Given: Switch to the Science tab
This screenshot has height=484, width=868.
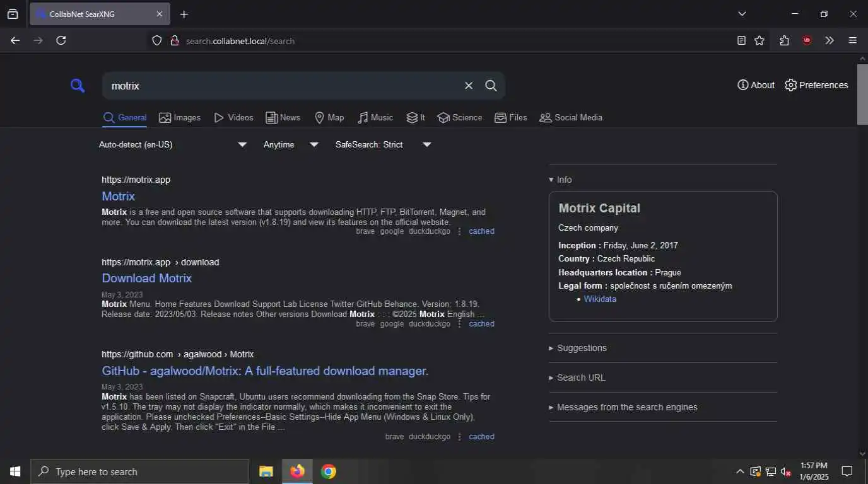Looking at the screenshot, I should click(460, 118).
